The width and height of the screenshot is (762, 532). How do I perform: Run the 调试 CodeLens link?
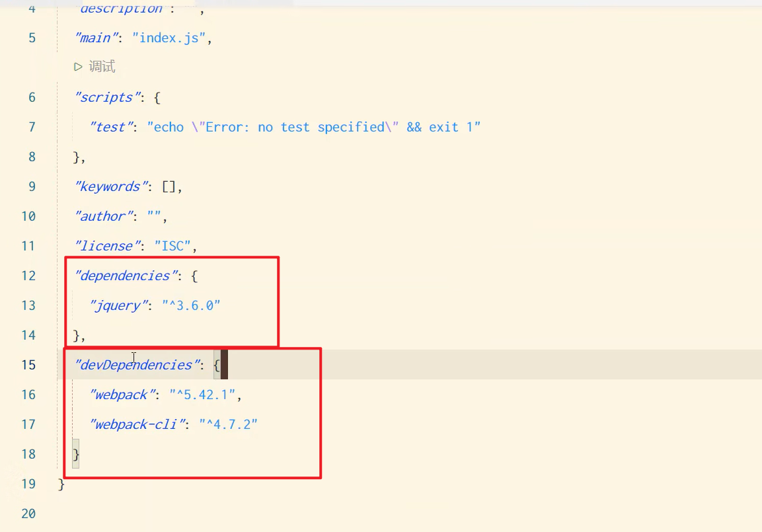[102, 67]
